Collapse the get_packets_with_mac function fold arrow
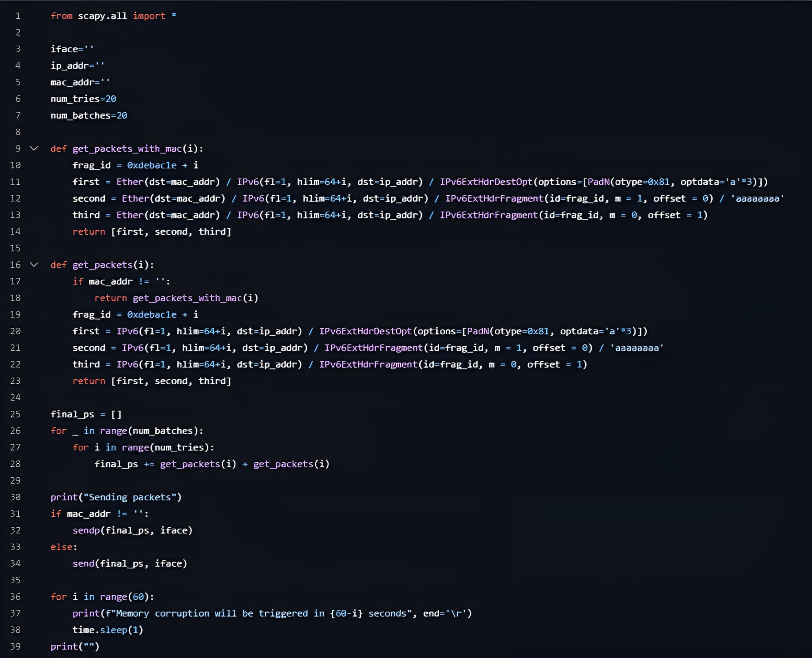 point(34,149)
